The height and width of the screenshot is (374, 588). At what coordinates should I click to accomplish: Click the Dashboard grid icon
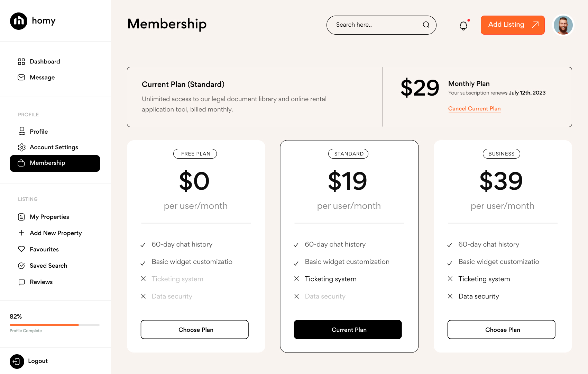[21, 62]
